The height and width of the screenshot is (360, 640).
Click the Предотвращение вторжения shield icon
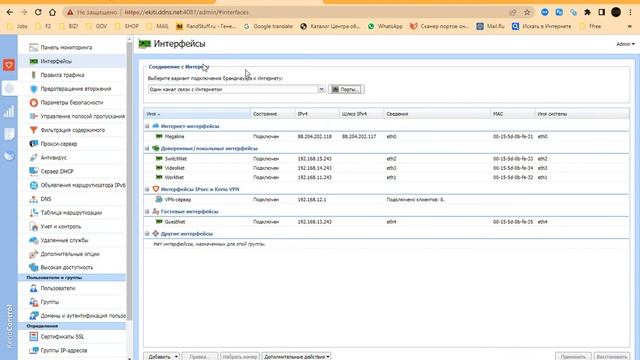coord(33,89)
